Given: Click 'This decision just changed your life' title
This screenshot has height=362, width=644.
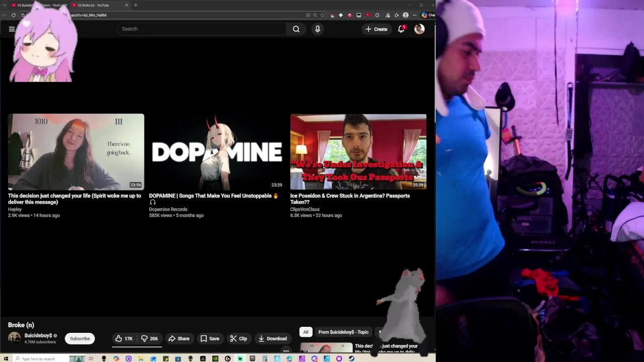Looking at the screenshot, I should click(74, 199).
